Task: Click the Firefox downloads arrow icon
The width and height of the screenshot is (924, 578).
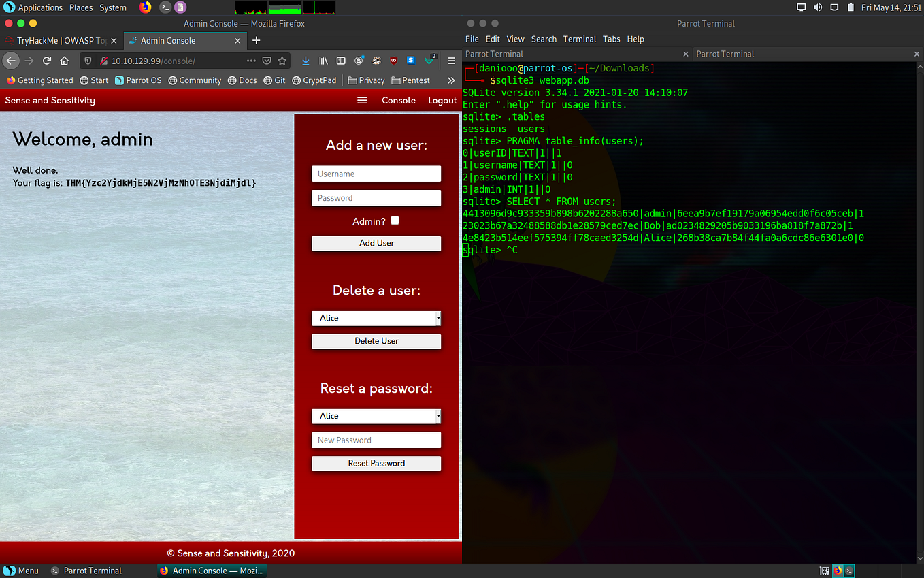Action: [x=306, y=61]
